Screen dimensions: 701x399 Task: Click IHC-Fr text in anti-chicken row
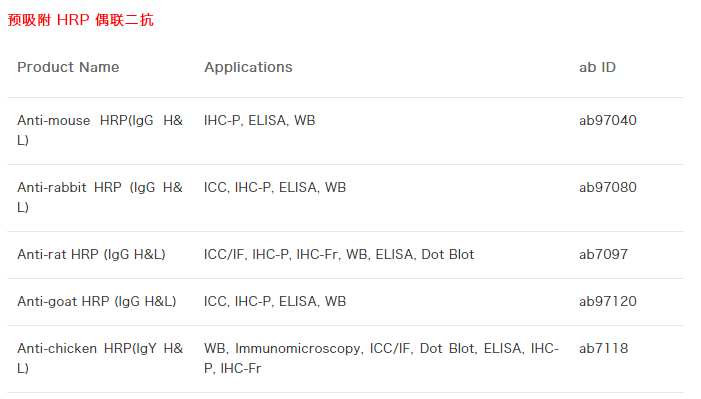pos(241,369)
